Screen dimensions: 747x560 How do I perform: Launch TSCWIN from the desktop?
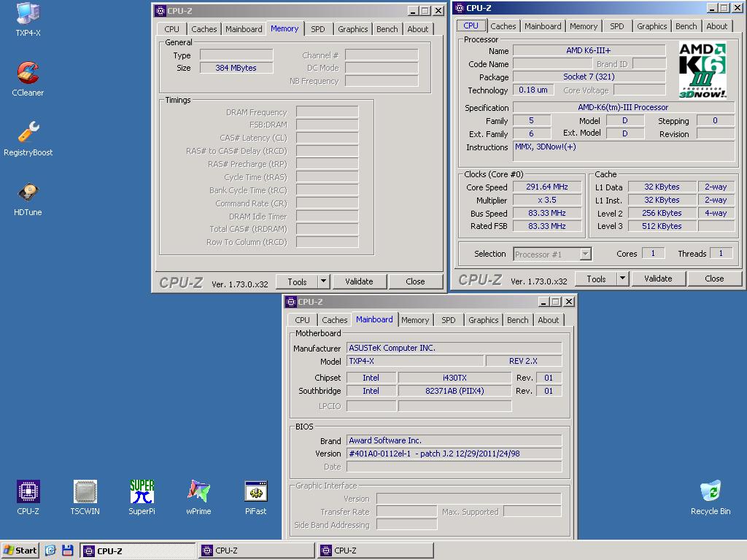(x=85, y=497)
